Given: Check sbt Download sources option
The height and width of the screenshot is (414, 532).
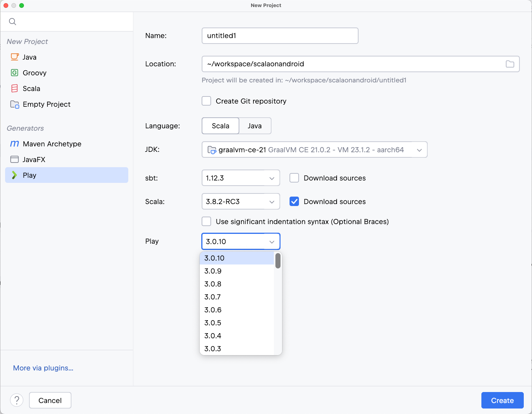Looking at the screenshot, I should (294, 178).
